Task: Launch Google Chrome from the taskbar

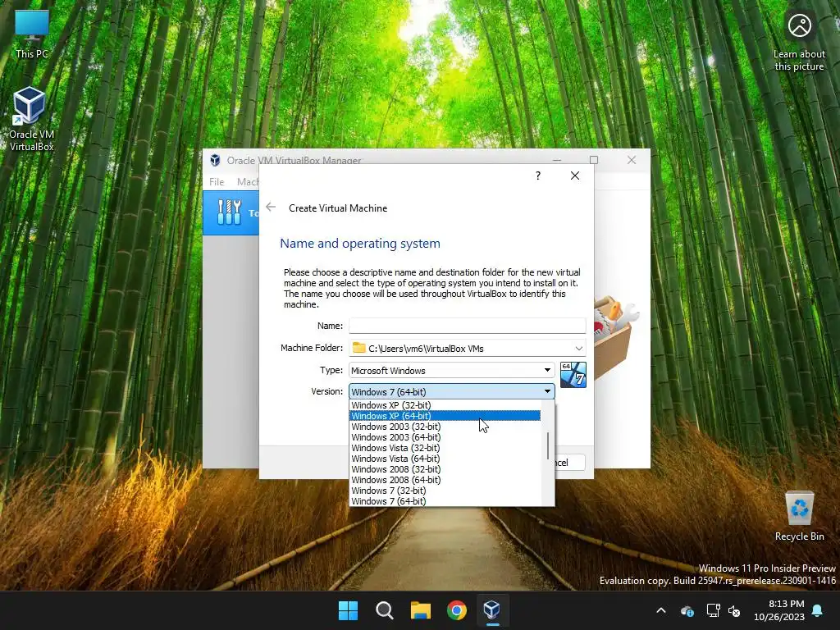Action: click(x=457, y=610)
